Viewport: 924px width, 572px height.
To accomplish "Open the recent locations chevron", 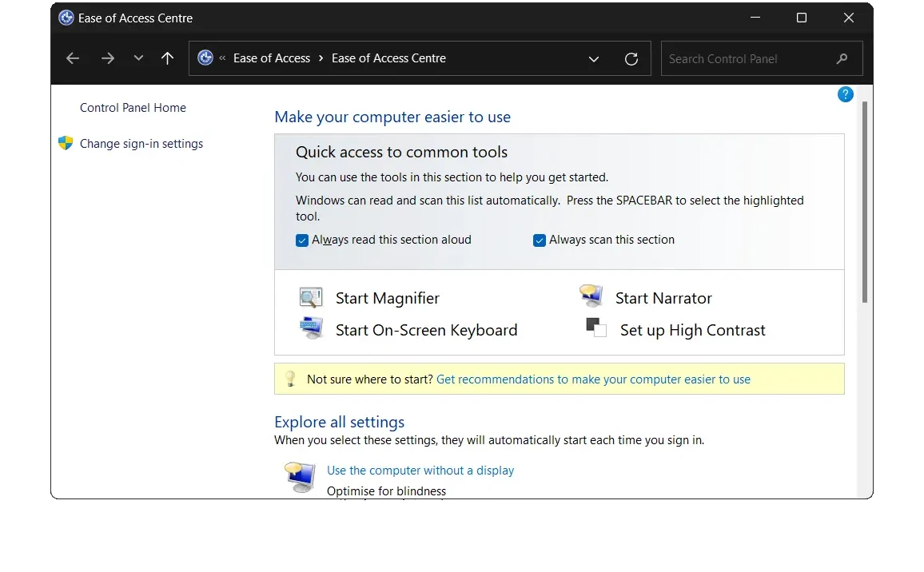I will click(x=138, y=58).
